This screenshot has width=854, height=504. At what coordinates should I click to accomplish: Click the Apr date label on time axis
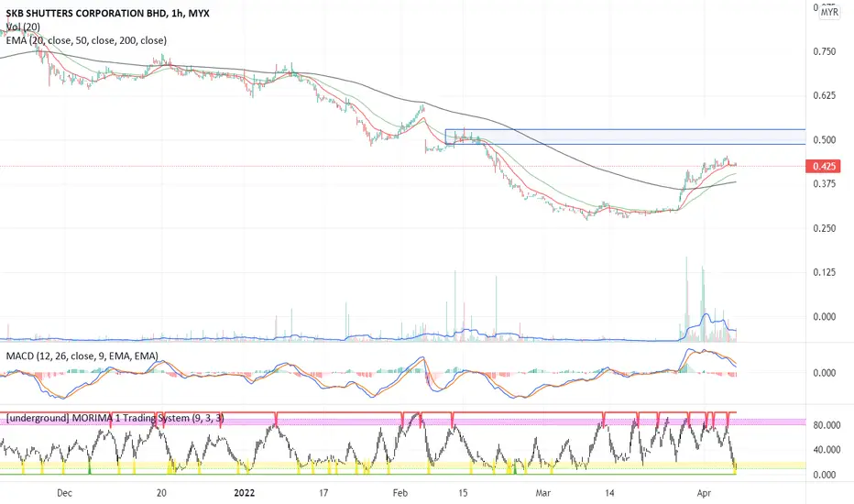point(704,493)
